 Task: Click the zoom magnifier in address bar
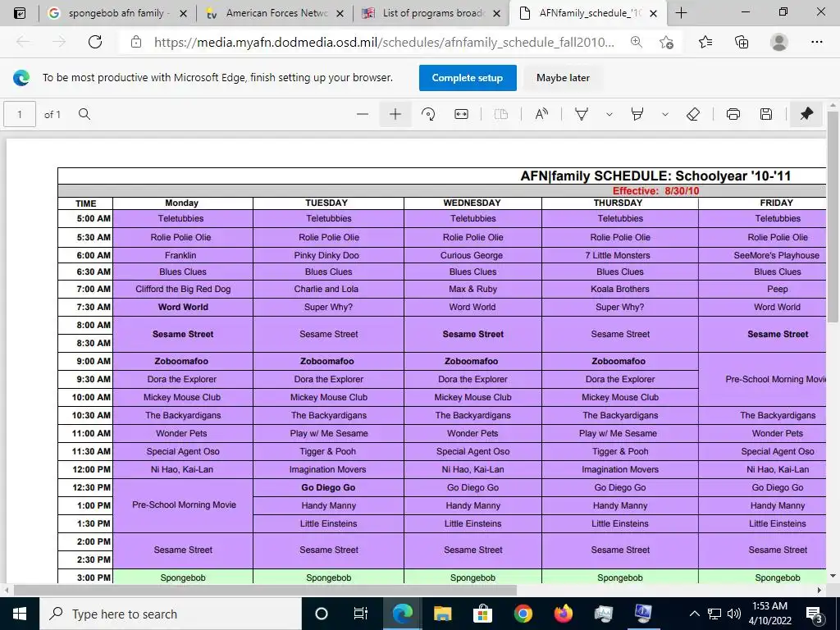click(637, 42)
